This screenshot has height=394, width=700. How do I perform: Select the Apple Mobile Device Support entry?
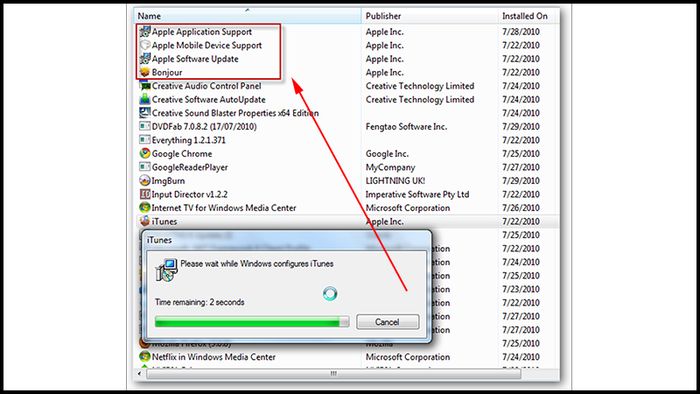coord(207,45)
